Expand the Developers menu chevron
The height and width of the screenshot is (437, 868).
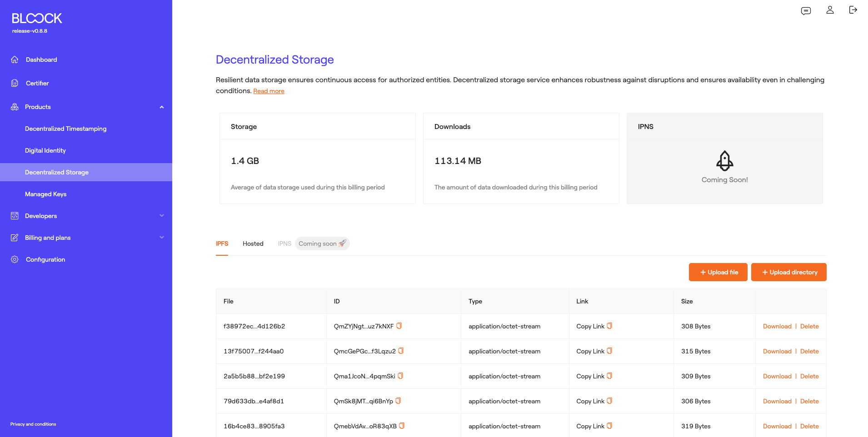[162, 216]
